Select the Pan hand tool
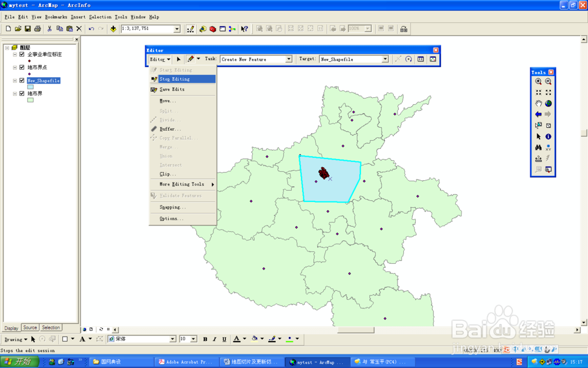The image size is (588, 368). [x=539, y=103]
